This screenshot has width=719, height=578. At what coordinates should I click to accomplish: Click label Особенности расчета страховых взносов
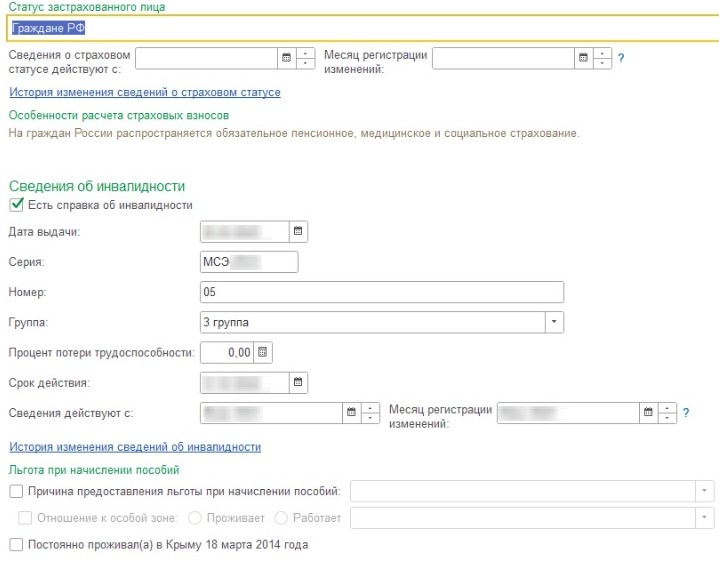(x=119, y=115)
